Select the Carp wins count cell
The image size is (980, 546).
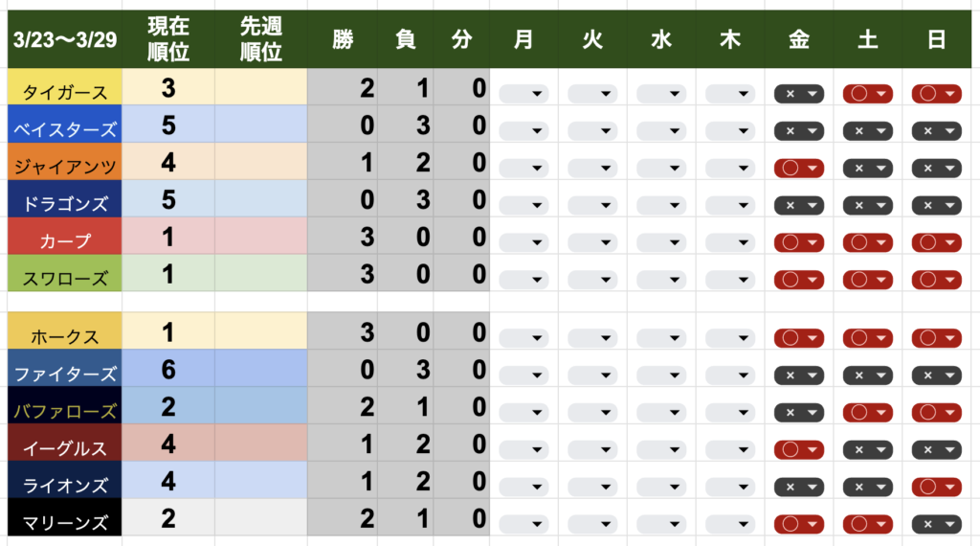(344, 237)
